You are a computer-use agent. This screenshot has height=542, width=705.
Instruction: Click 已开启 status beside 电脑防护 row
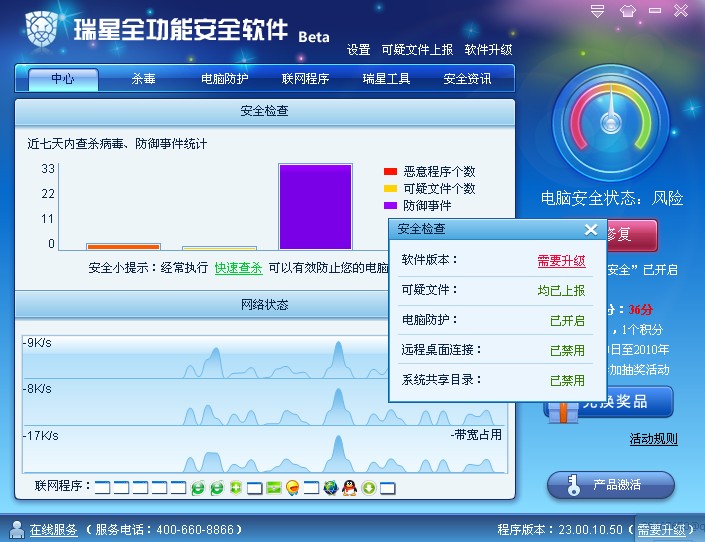[x=567, y=321]
